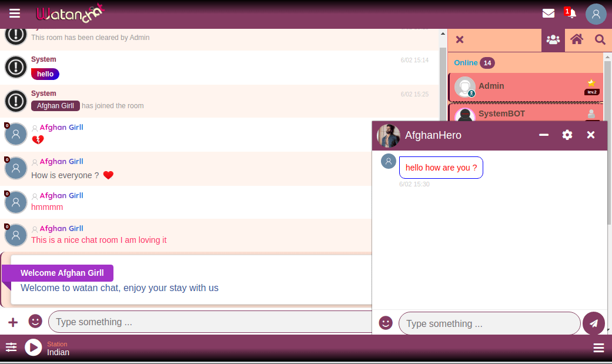Open emoji picker in private chat
The width and height of the screenshot is (612, 364).
tap(386, 323)
